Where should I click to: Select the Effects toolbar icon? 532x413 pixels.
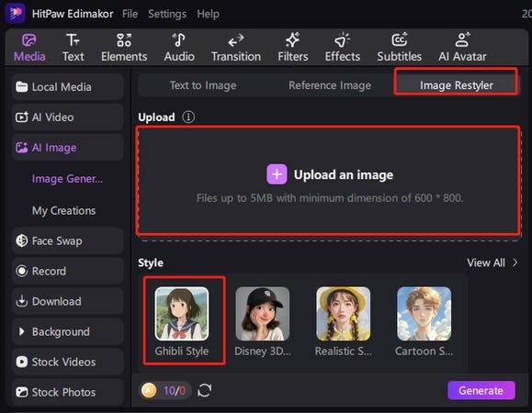tap(343, 48)
